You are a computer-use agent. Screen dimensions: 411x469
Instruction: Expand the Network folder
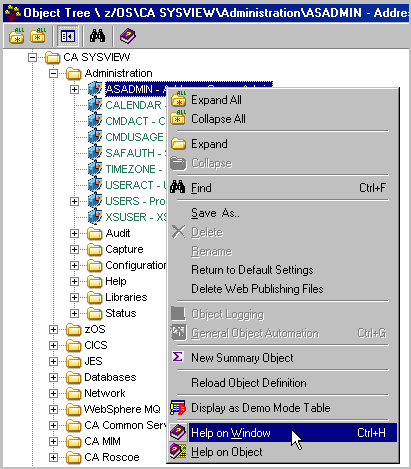coord(53,393)
